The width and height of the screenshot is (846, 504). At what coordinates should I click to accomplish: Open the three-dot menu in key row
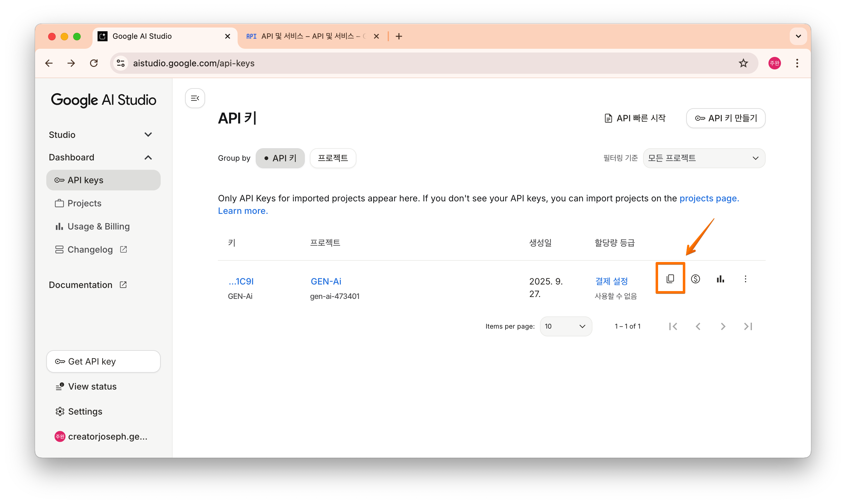(x=745, y=279)
